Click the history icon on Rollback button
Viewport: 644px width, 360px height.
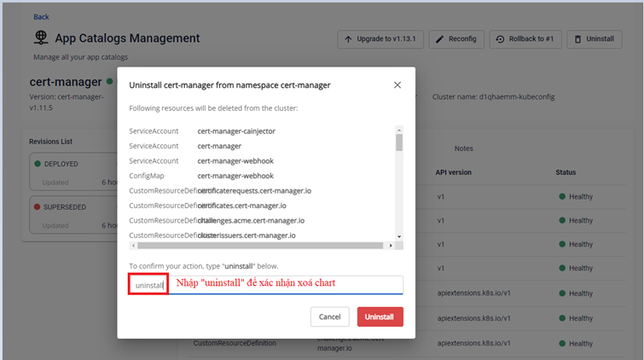coord(501,39)
